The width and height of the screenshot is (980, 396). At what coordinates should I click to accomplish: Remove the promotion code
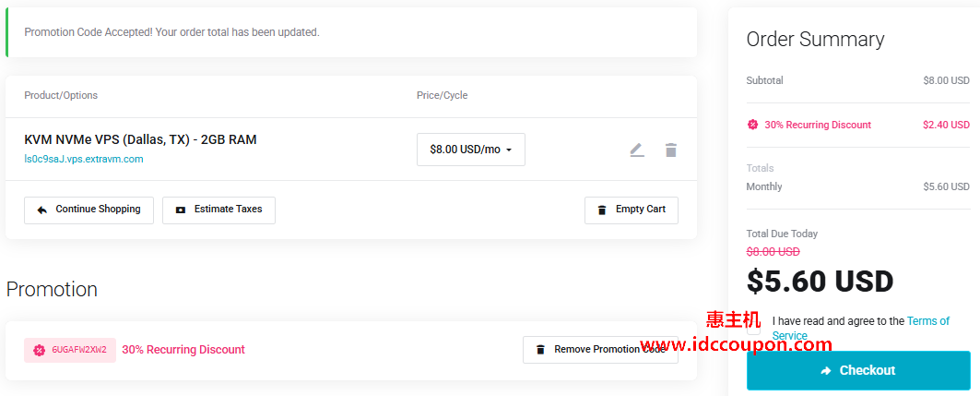coord(600,350)
